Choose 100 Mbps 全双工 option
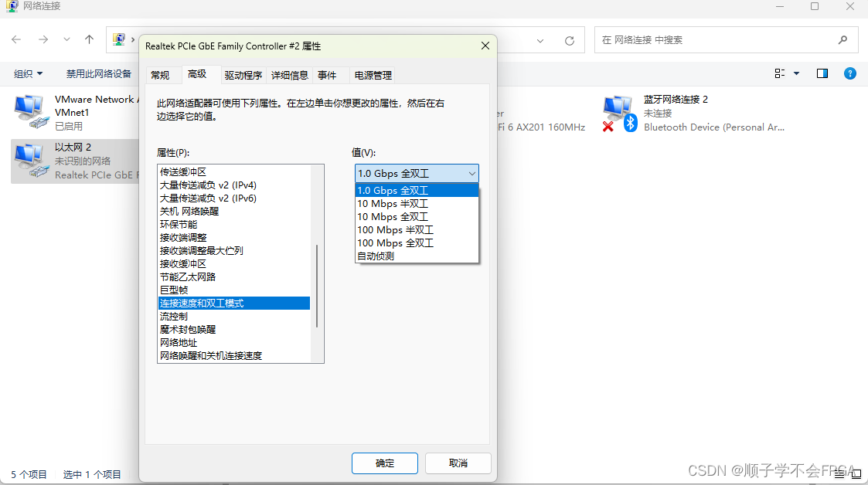 pyautogui.click(x=417, y=242)
